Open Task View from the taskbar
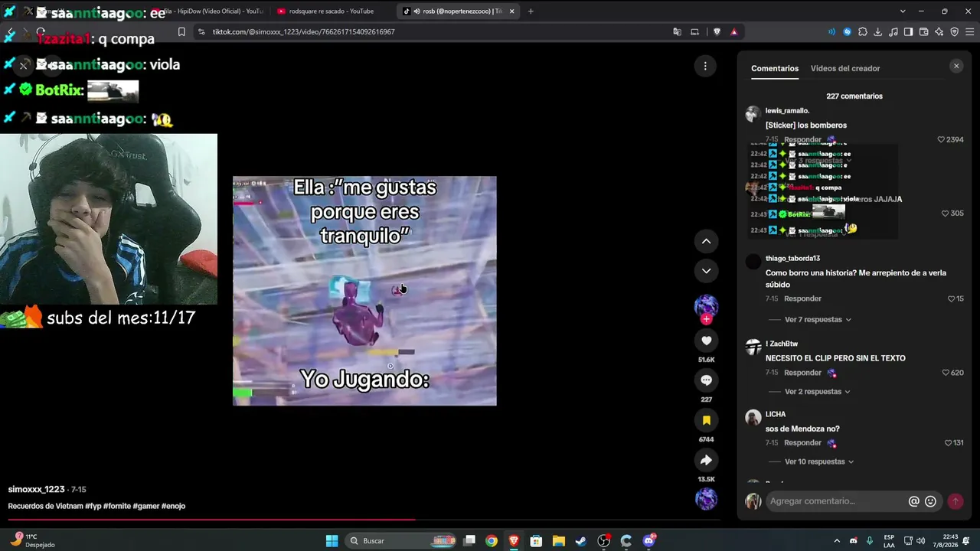Image resolution: width=980 pixels, height=551 pixels. tap(469, 541)
